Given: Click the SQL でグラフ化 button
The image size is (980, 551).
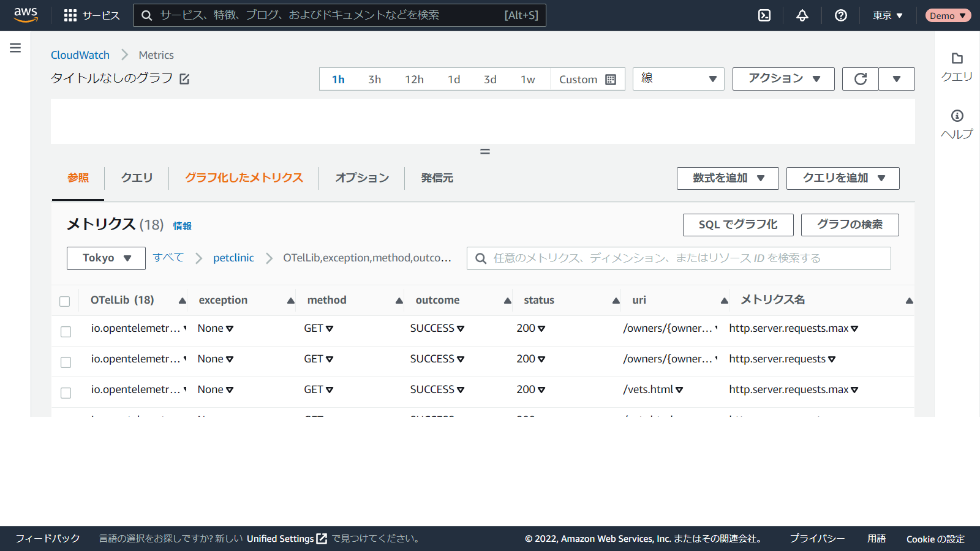Looking at the screenshot, I should point(737,225).
